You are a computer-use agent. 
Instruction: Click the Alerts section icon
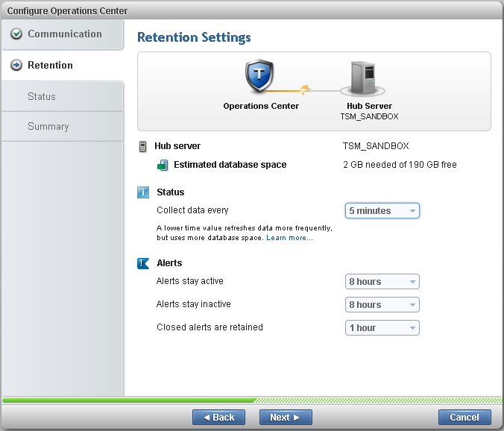(x=143, y=263)
